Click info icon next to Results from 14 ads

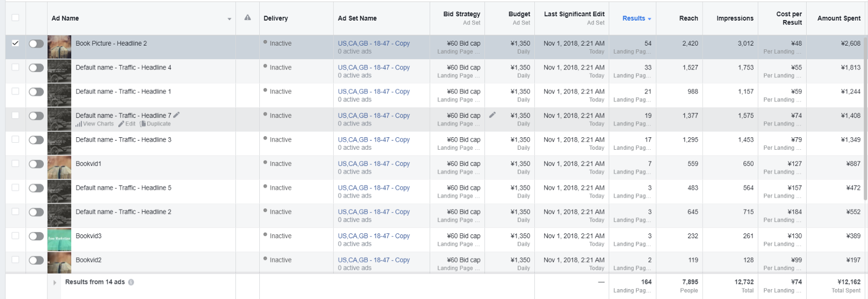coord(131,282)
